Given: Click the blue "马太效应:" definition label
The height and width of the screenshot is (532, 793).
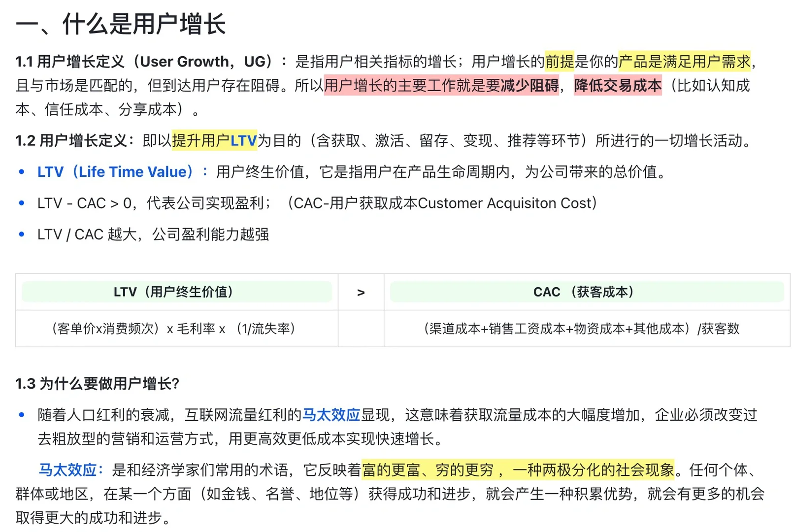Looking at the screenshot, I should point(71,470).
